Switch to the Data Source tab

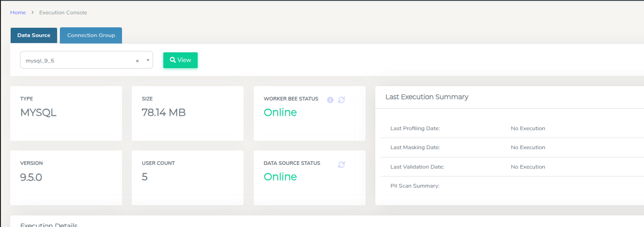(x=34, y=36)
